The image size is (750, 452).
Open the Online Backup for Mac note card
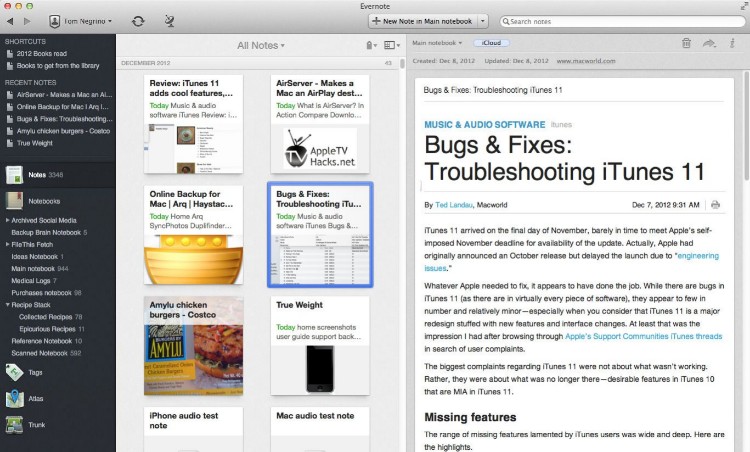point(193,235)
